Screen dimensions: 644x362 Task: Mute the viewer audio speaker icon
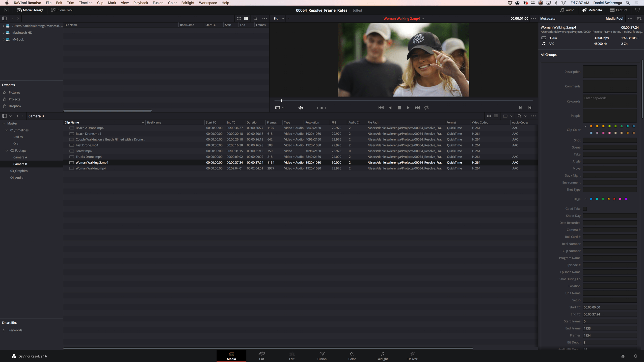pyautogui.click(x=300, y=108)
